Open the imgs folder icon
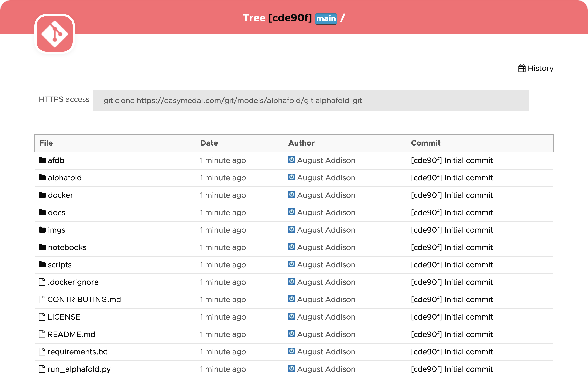 coord(42,230)
